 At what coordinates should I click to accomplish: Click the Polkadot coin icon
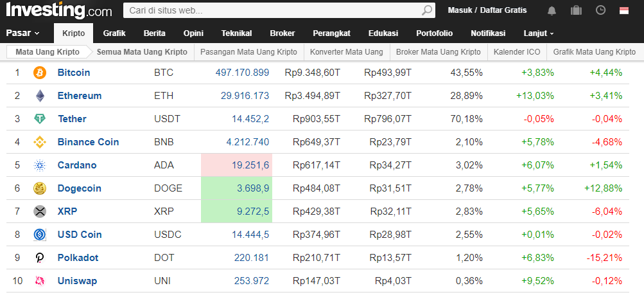[40, 258]
